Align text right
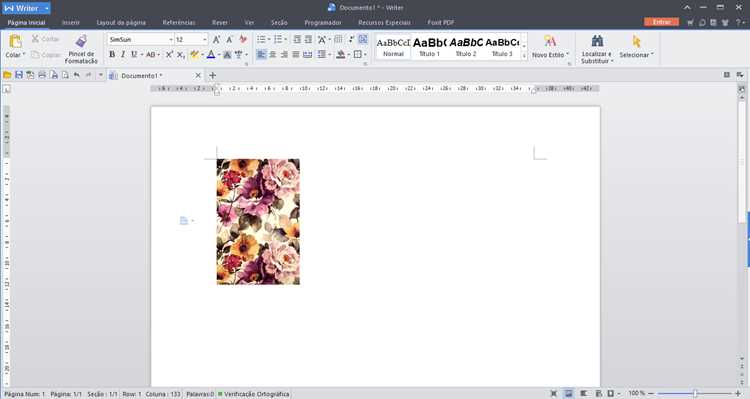 (284, 55)
